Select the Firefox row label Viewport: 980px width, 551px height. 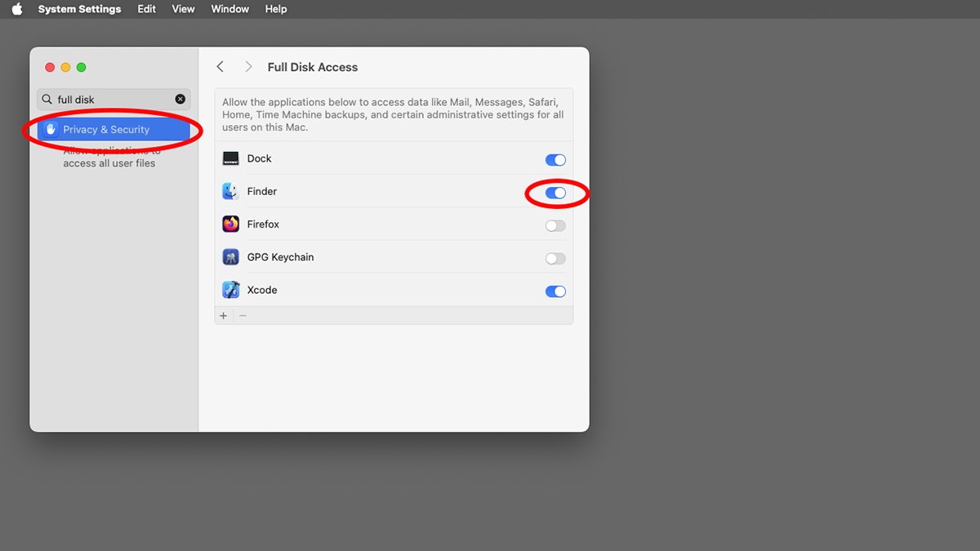263,224
